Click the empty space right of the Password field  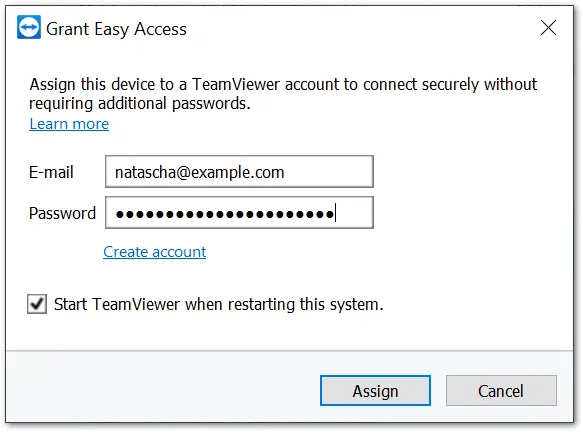pos(472,213)
